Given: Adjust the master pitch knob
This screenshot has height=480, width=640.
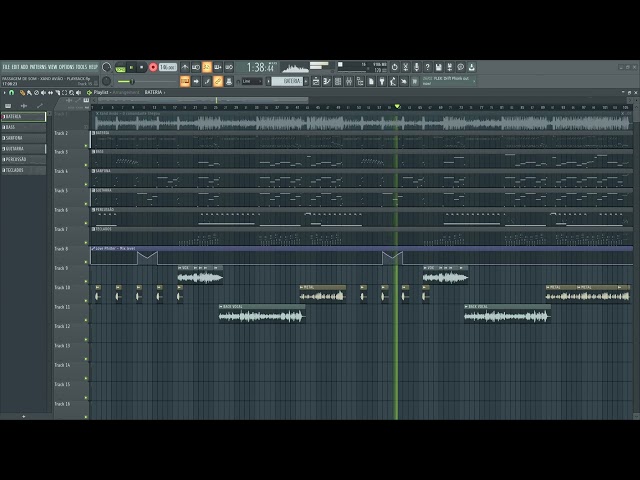Looking at the screenshot, I should pyautogui.click(x=106, y=81).
